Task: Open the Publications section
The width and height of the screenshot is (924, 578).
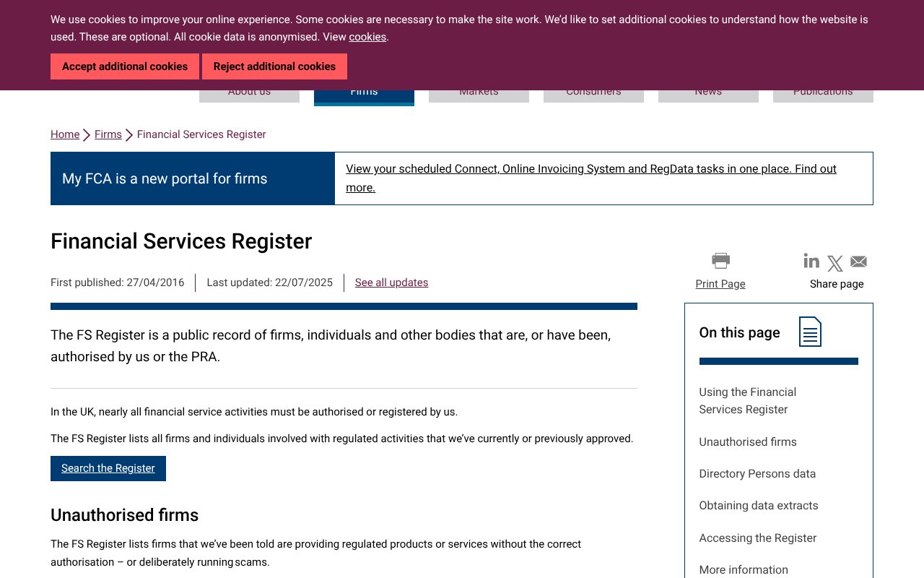Action: [x=823, y=91]
